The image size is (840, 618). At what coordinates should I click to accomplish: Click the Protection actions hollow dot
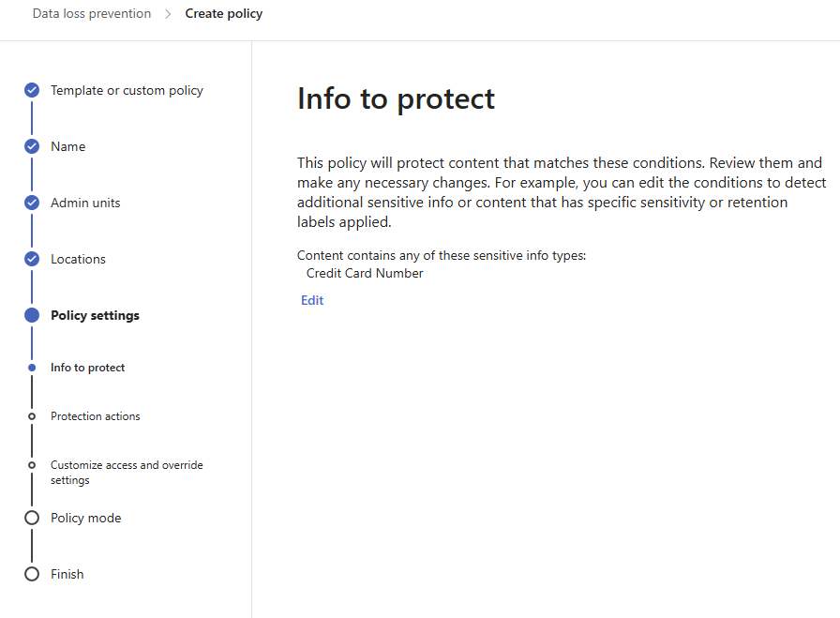pyautogui.click(x=32, y=416)
